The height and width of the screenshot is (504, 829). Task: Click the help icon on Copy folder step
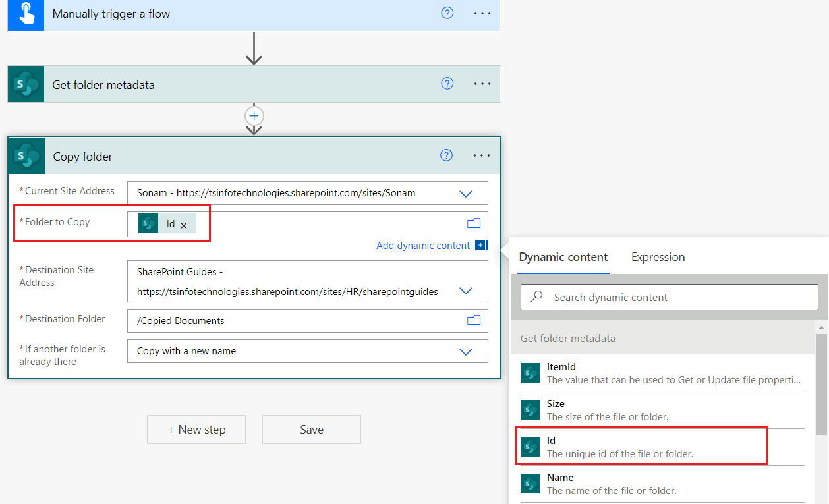click(446, 155)
